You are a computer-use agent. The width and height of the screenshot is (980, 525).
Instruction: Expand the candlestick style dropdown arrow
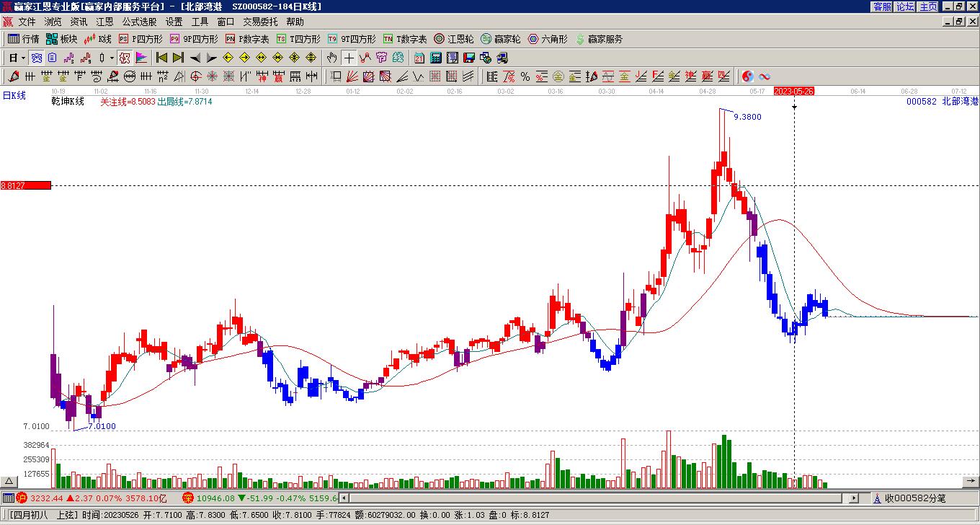tap(112, 58)
